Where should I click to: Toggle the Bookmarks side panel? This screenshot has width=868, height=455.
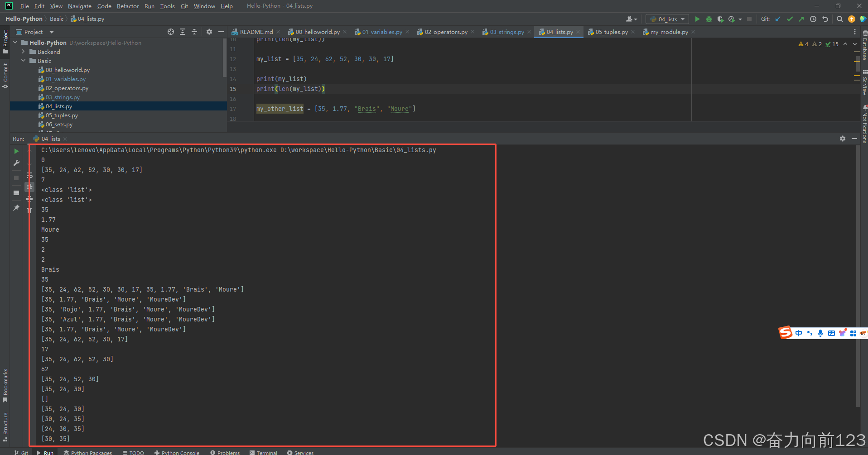[5, 385]
